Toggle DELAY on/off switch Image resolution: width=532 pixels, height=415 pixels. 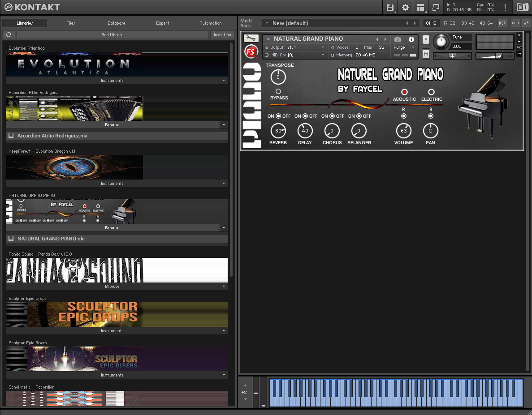305,116
